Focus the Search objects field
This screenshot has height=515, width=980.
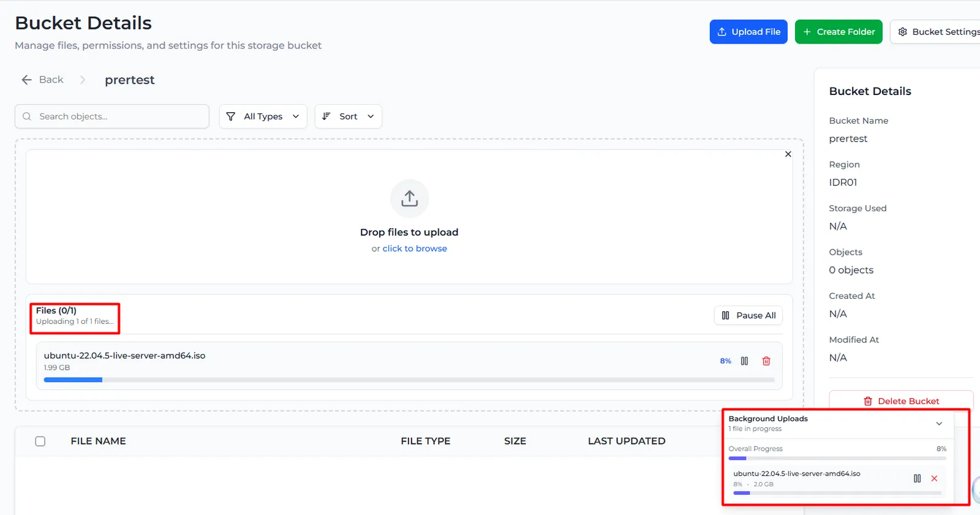[x=112, y=116]
